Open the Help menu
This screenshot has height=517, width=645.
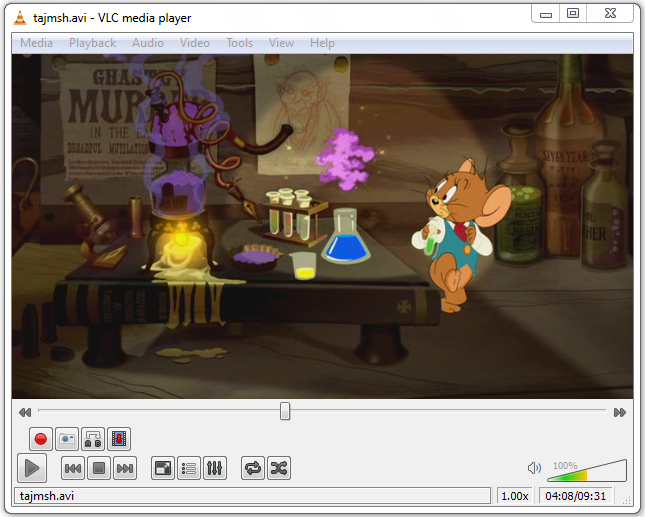pyautogui.click(x=322, y=43)
